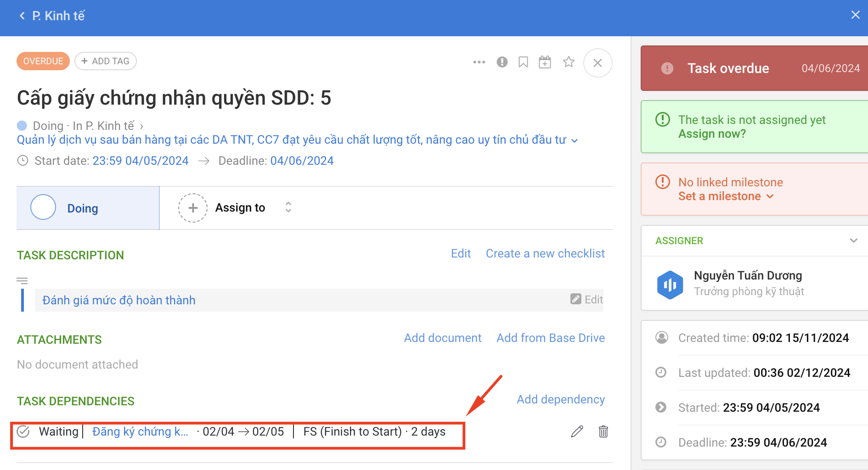This screenshot has height=470, width=868.
Task: Toggle the Assign to up-down arrows
Action: pyautogui.click(x=288, y=207)
